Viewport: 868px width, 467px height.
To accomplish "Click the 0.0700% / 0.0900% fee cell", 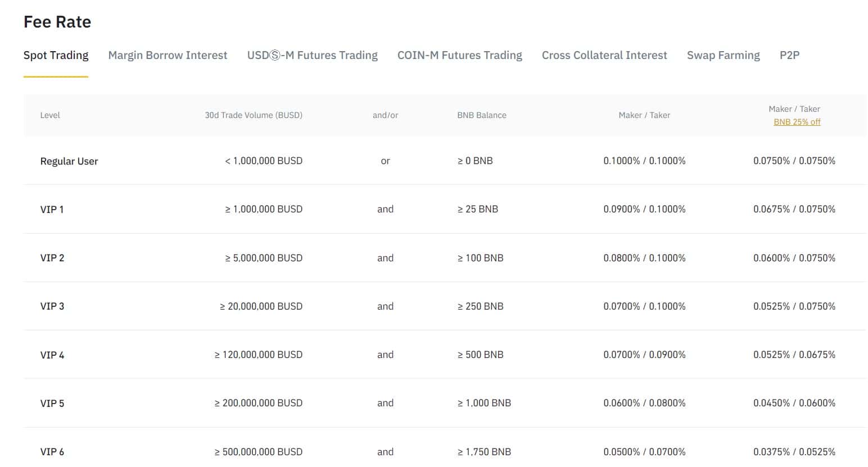I will click(x=644, y=355).
